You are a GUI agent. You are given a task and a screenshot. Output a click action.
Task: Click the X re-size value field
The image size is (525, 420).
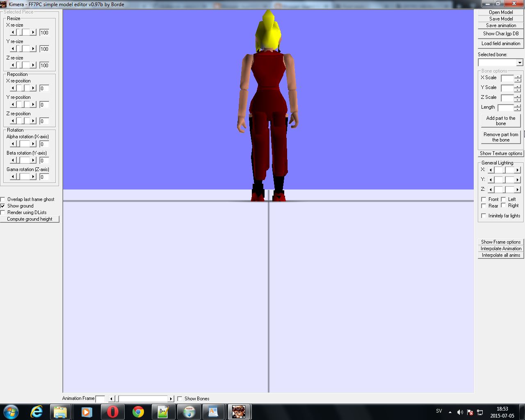(44, 32)
